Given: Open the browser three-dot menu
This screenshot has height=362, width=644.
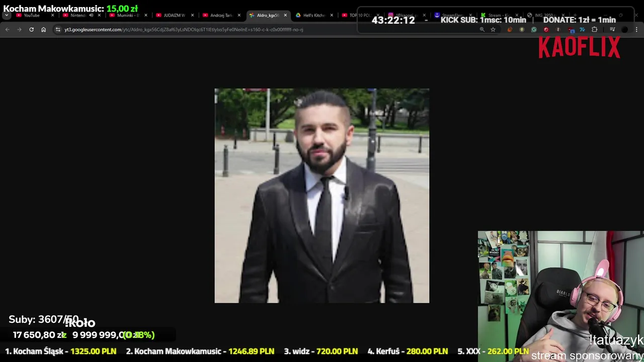Looking at the screenshot, I should (x=636, y=30).
